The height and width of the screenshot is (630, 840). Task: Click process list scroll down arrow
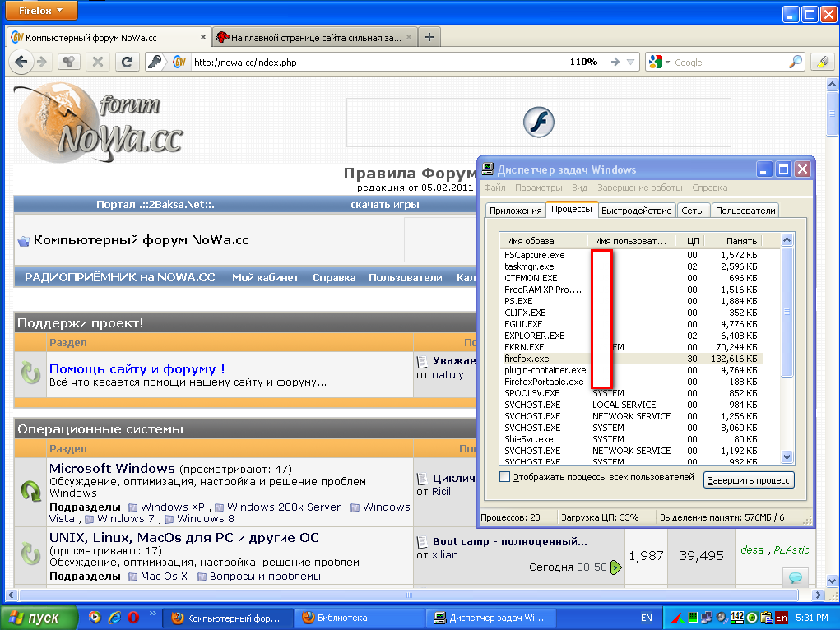787,457
